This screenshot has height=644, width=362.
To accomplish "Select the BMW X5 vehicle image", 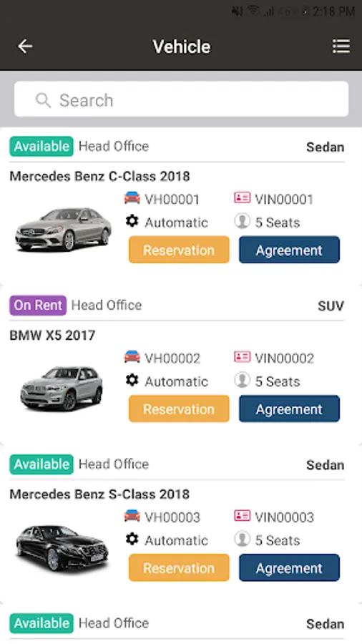I will [62, 388].
